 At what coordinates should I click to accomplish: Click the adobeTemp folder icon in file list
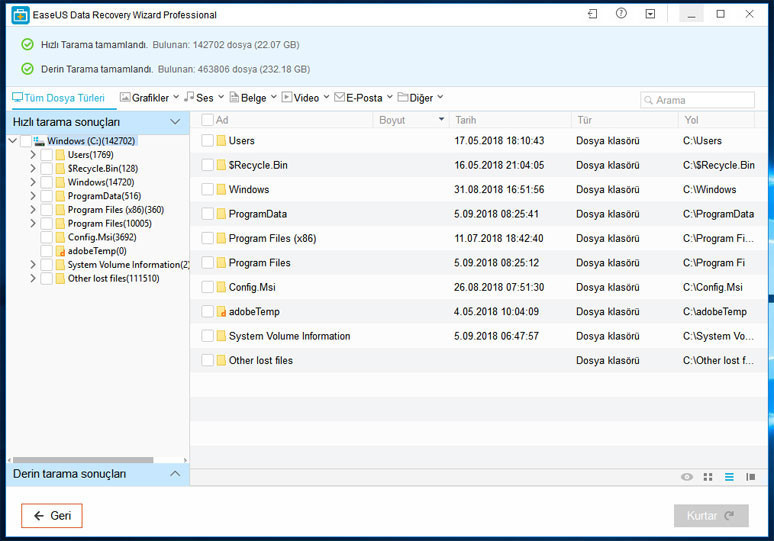pyautogui.click(x=221, y=311)
